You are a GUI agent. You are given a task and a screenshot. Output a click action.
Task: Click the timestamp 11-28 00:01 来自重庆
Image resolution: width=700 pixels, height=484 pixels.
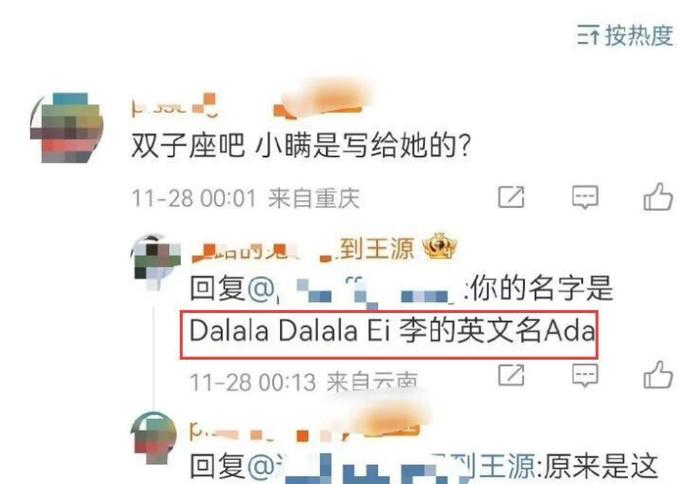246,198
